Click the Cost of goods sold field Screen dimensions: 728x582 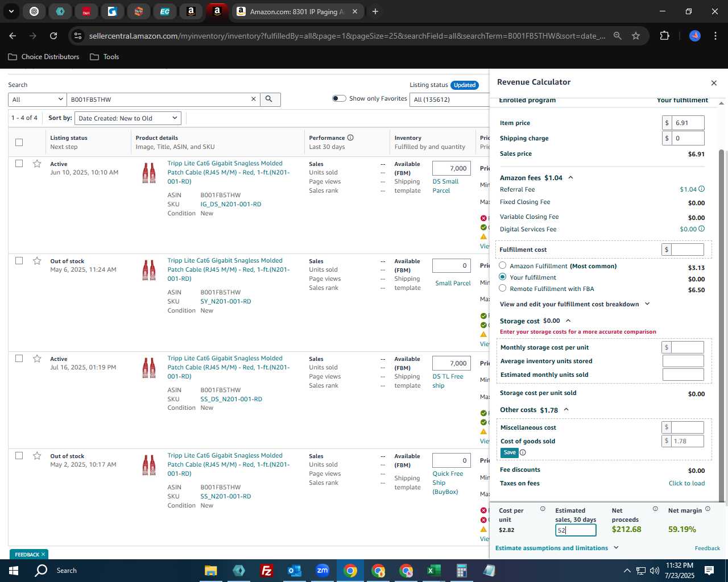coord(688,441)
